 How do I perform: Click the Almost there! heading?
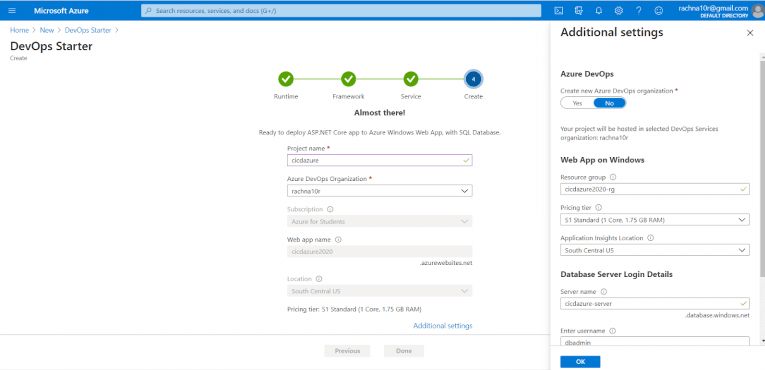380,113
